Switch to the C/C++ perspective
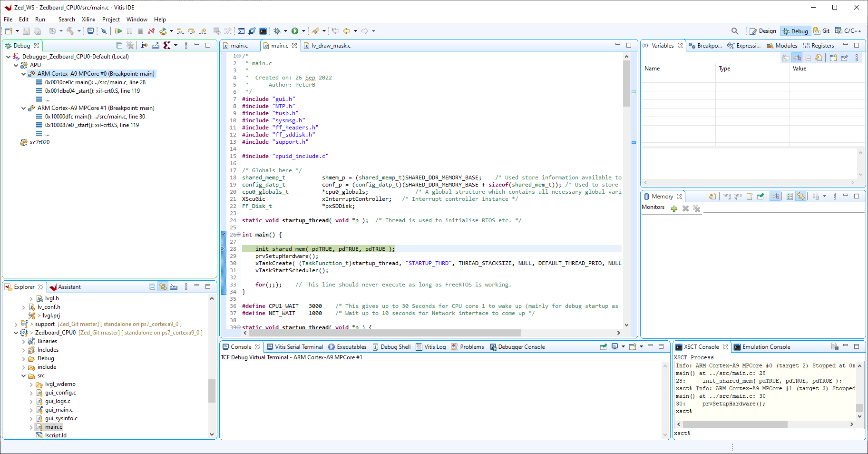This screenshot has height=454, width=868. [848, 31]
